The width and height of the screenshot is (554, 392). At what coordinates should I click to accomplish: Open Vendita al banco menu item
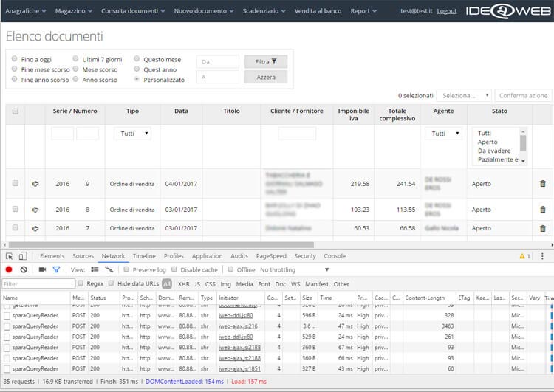(318, 11)
